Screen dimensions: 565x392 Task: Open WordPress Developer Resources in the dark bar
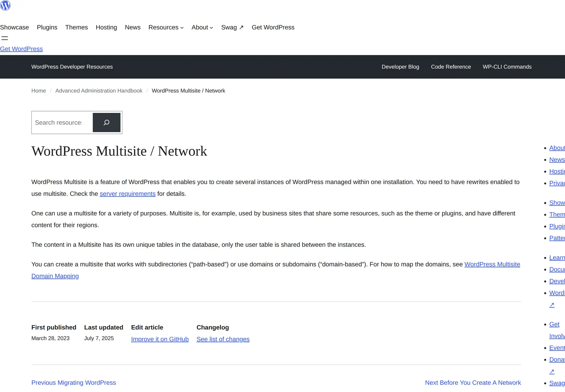tap(72, 67)
